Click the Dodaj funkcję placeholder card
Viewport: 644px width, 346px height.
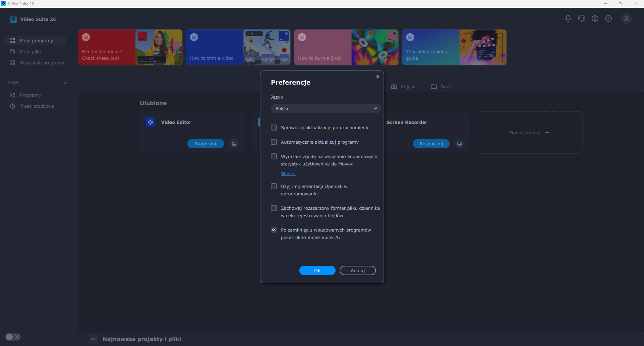pyautogui.click(x=530, y=133)
